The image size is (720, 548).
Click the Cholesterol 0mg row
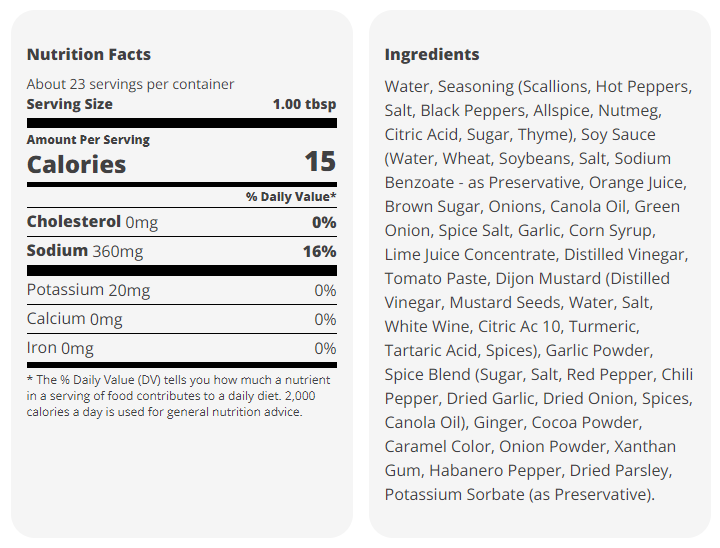pos(181,222)
